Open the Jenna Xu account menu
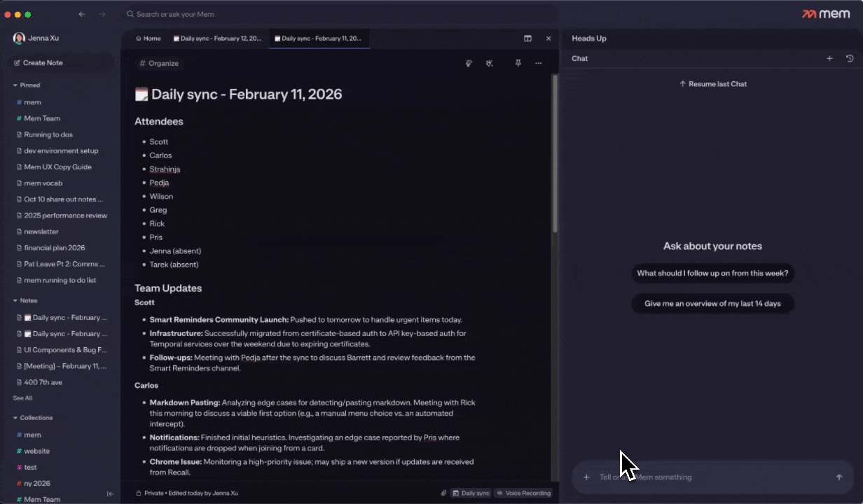 pos(36,38)
